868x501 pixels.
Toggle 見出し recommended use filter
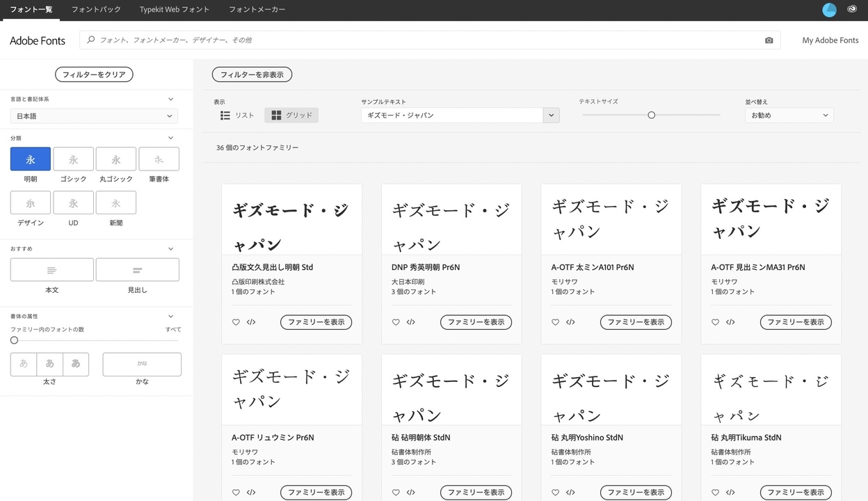click(x=137, y=270)
